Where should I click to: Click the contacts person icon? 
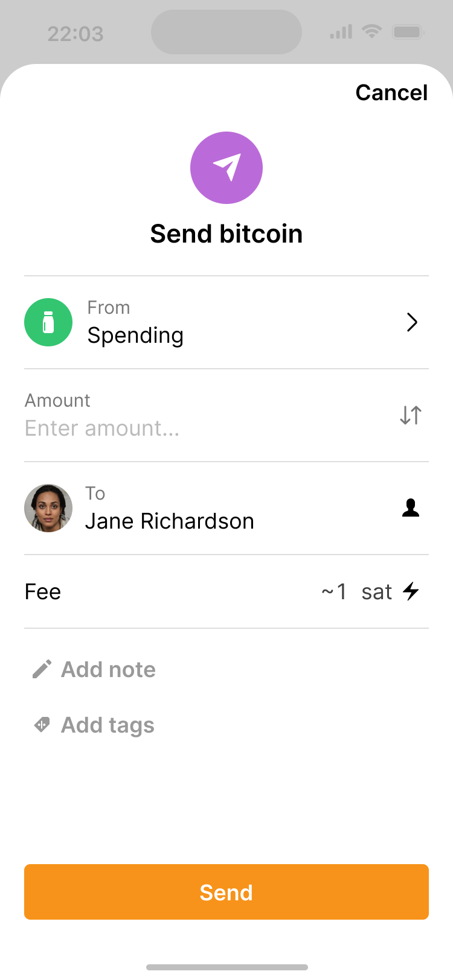(x=411, y=508)
